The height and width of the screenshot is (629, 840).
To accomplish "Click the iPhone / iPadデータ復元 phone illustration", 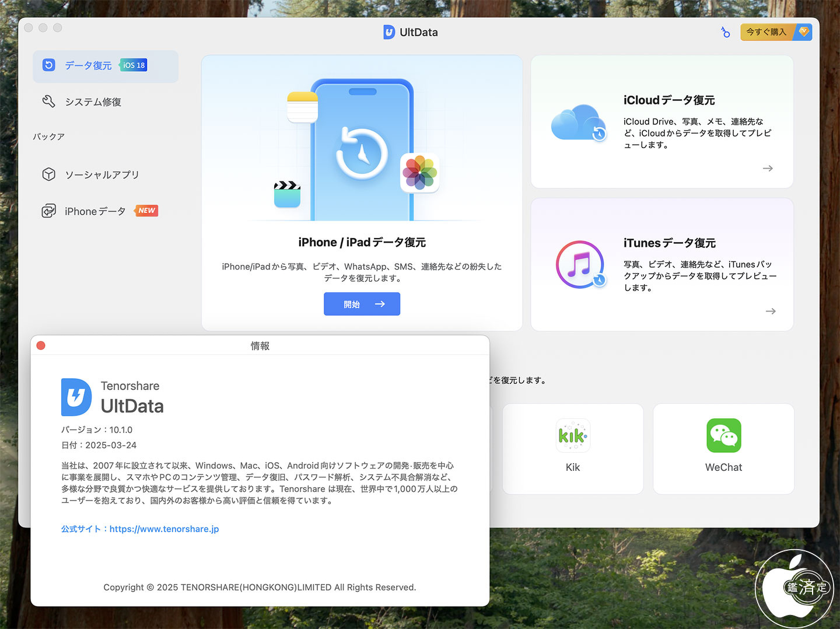I will coord(362,152).
